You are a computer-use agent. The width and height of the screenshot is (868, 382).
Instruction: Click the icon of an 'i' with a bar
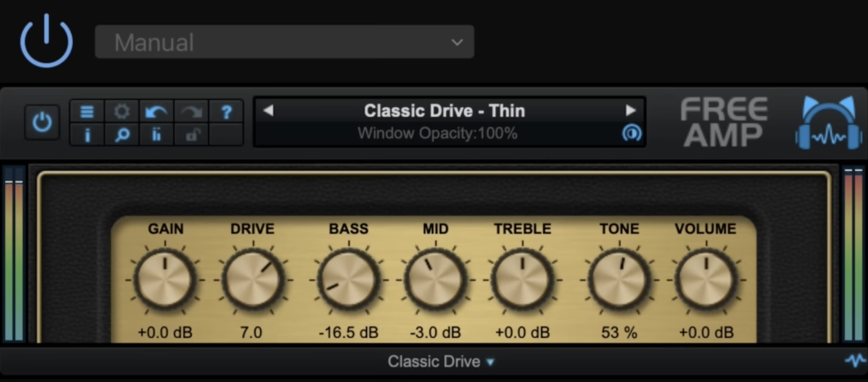tap(157, 135)
